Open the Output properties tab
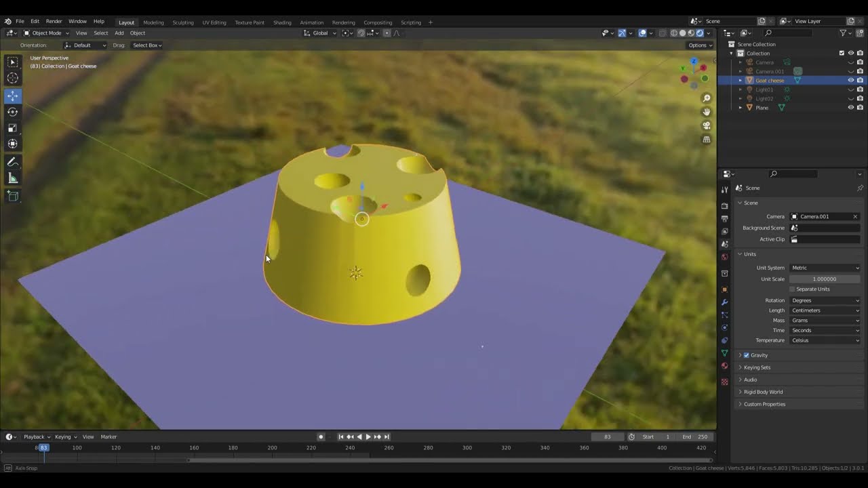The height and width of the screenshot is (488, 868). point(725,218)
